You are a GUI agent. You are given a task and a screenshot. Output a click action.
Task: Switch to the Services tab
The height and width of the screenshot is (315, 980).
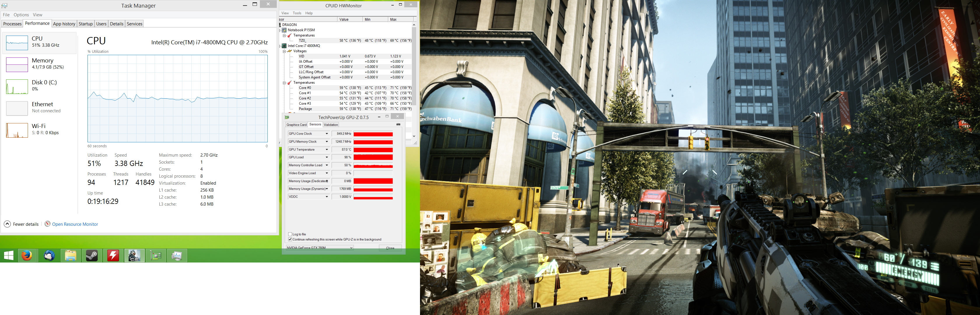click(x=134, y=24)
